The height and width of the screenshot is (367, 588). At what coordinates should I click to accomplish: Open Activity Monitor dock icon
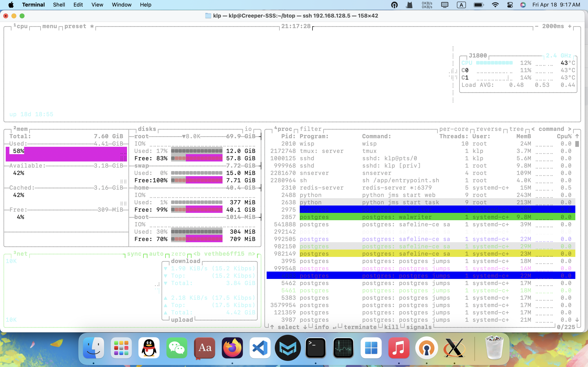click(x=343, y=348)
